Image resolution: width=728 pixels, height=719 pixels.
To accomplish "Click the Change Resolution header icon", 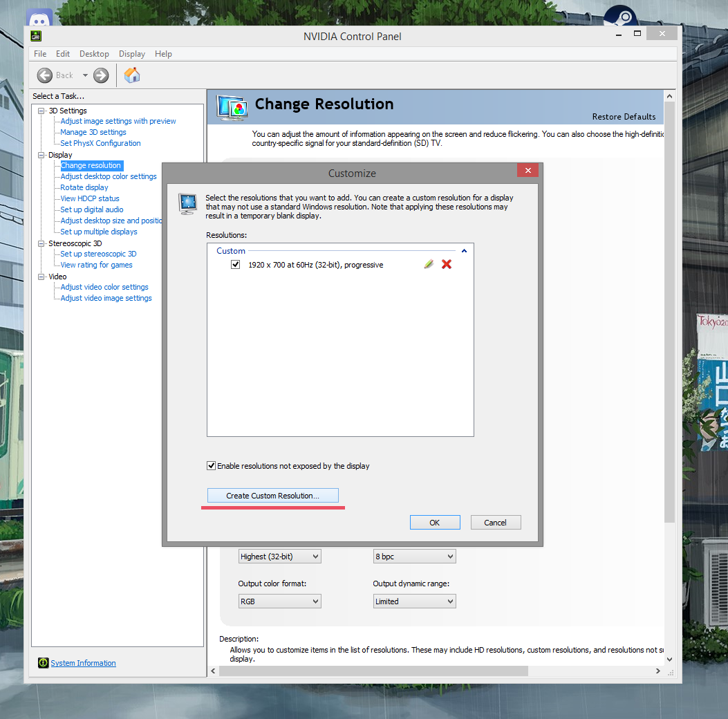I will 231,108.
